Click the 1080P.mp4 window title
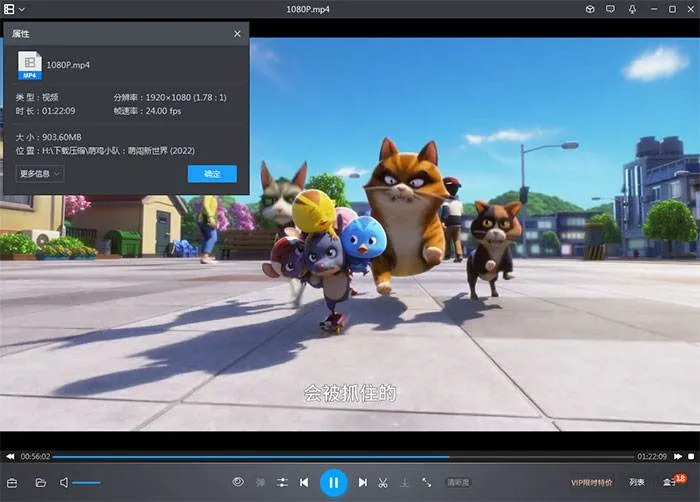 coord(308,9)
